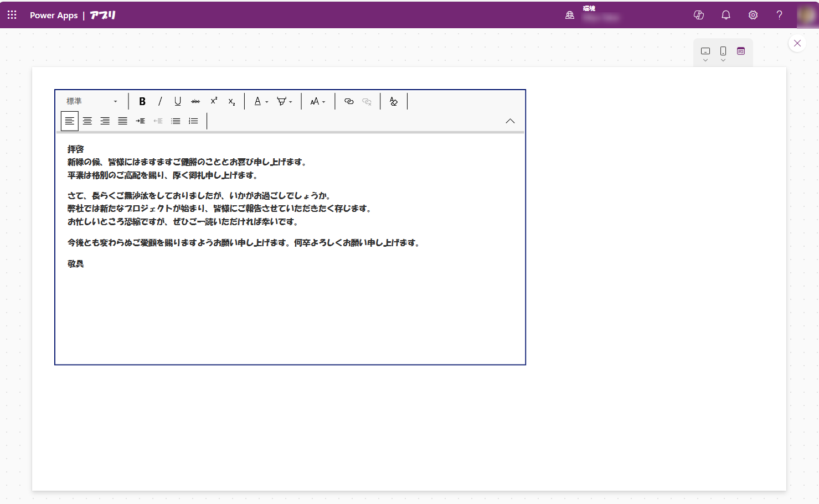The height and width of the screenshot is (504, 819).
Task: Increase indent of paragraph
Action: point(141,121)
